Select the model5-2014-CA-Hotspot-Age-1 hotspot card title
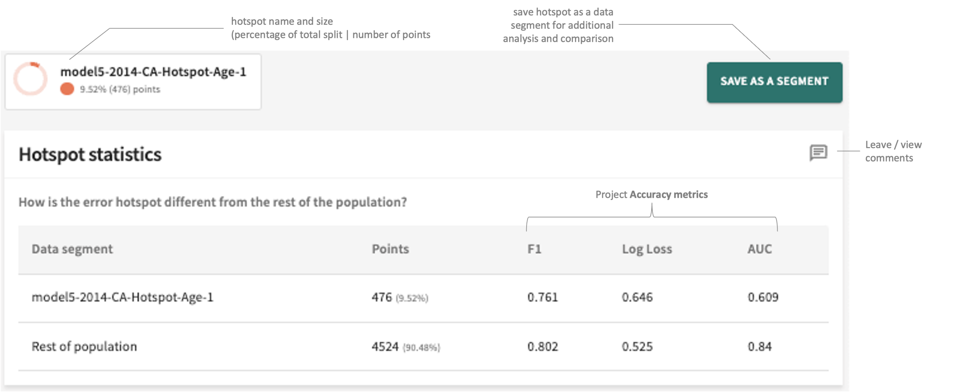This screenshot has height=392, width=980. 153,71
